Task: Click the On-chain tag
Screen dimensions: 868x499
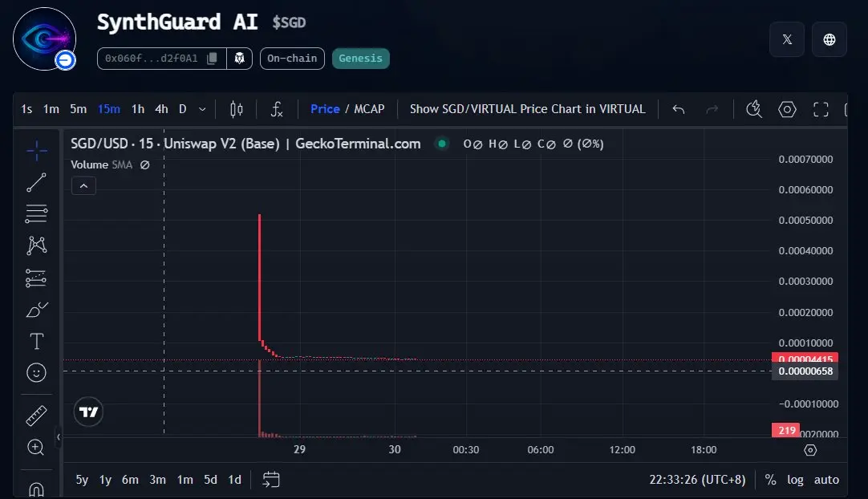Action: click(x=292, y=58)
